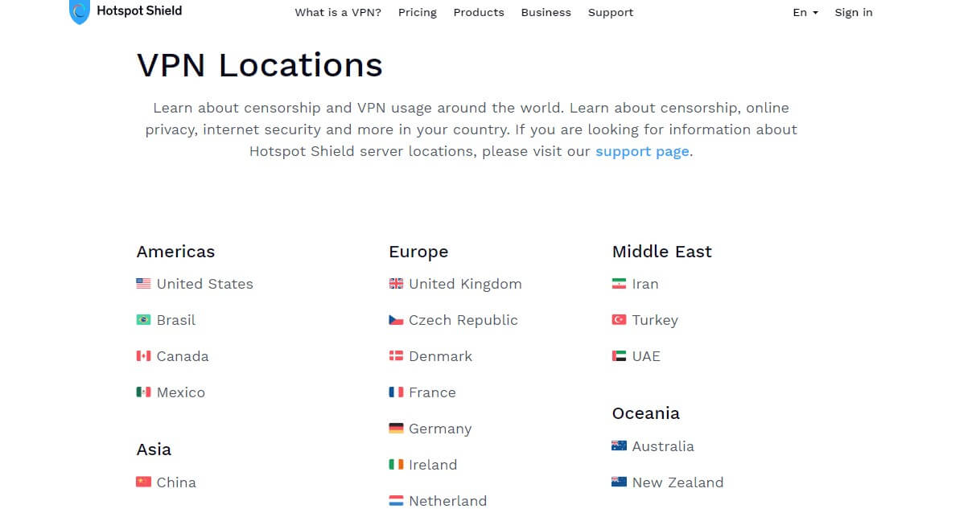Open the Turkey location link
This screenshot has height=509, width=980.
tap(655, 320)
